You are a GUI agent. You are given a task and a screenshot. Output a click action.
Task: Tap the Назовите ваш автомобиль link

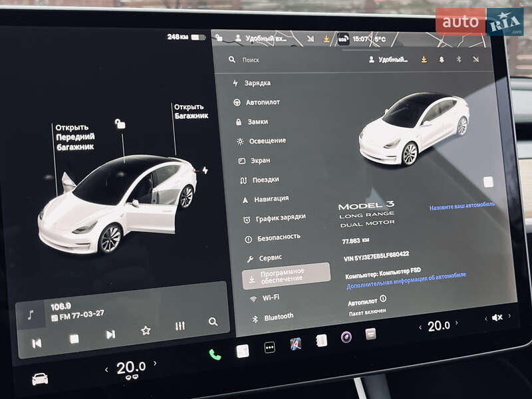[462, 206]
